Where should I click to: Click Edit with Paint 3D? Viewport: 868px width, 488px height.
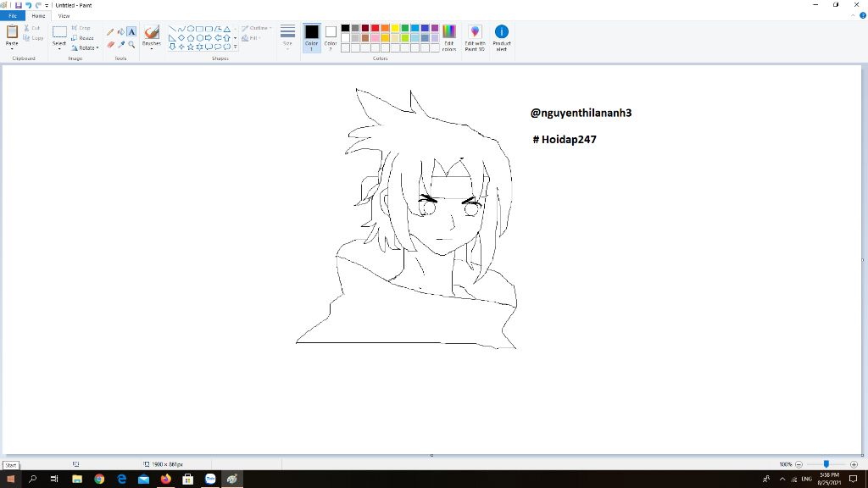tap(475, 37)
